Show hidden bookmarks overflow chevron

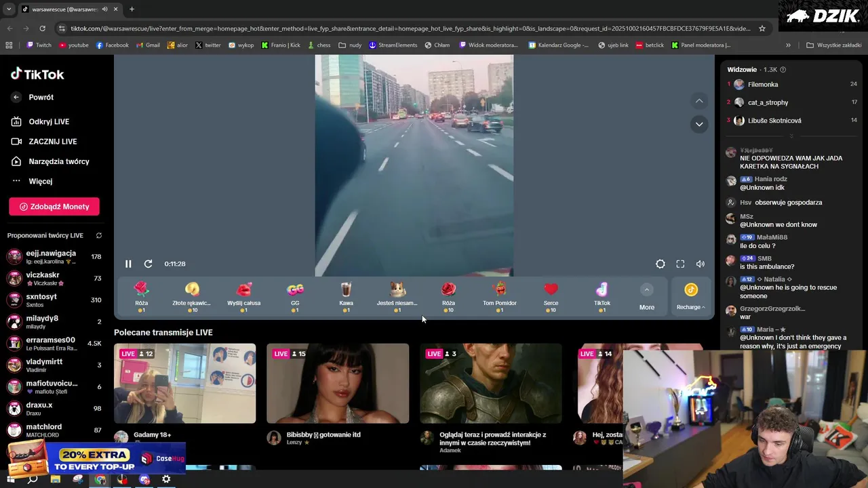[788, 45]
